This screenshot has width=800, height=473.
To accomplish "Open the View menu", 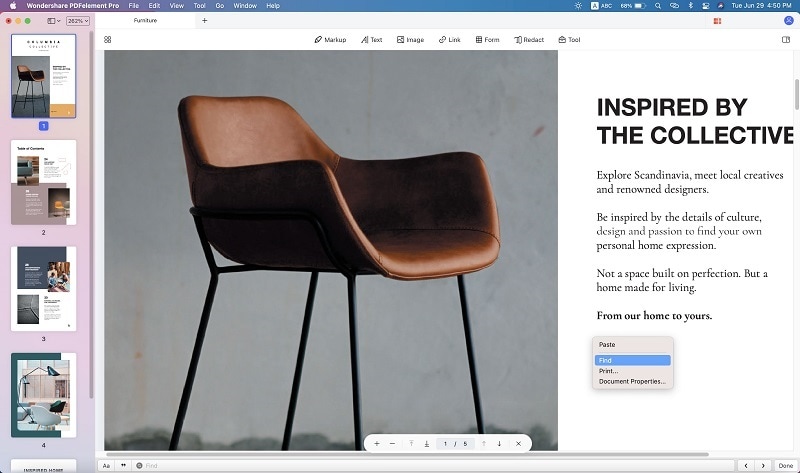I will click(177, 6).
